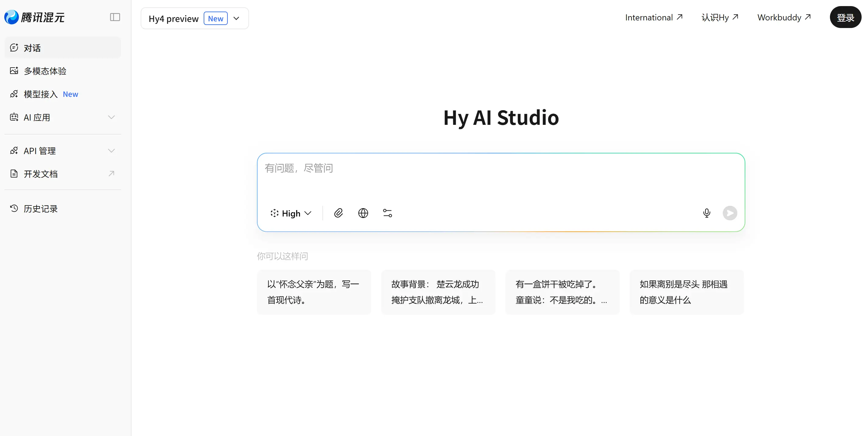The height and width of the screenshot is (436, 868).
Task: Click the 登录 login button
Action: pyautogui.click(x=845, y=17)
